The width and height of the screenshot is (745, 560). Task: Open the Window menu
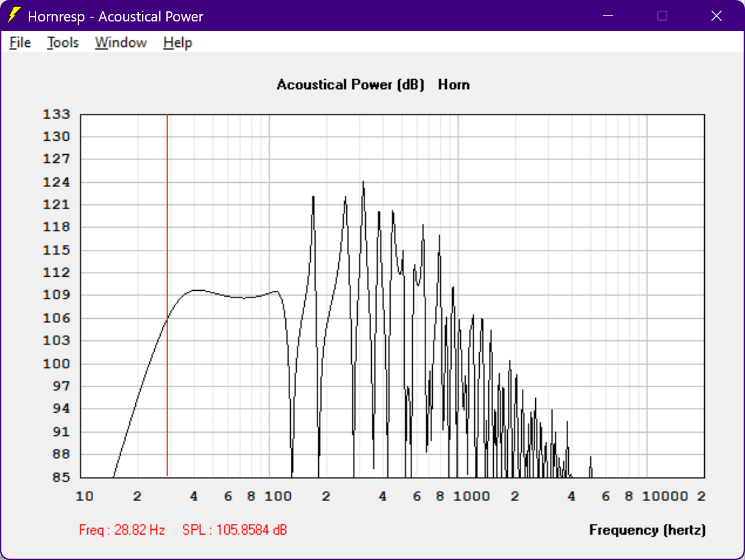click(x=121, y=43)
